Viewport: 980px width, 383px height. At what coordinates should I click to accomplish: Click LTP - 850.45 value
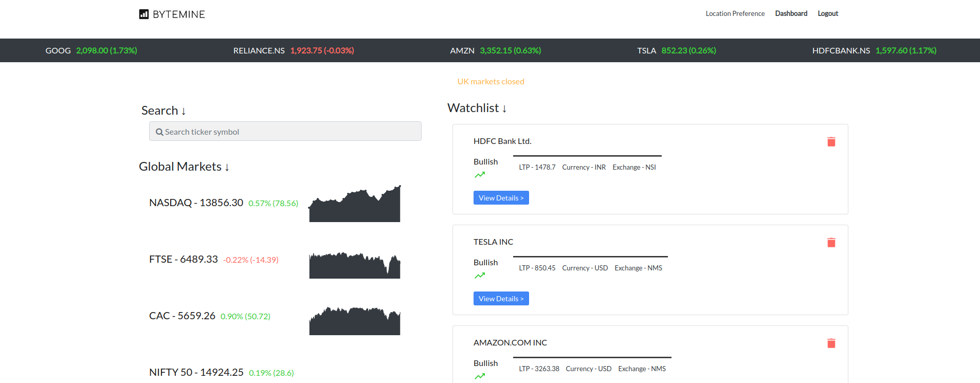coord(537,268)
